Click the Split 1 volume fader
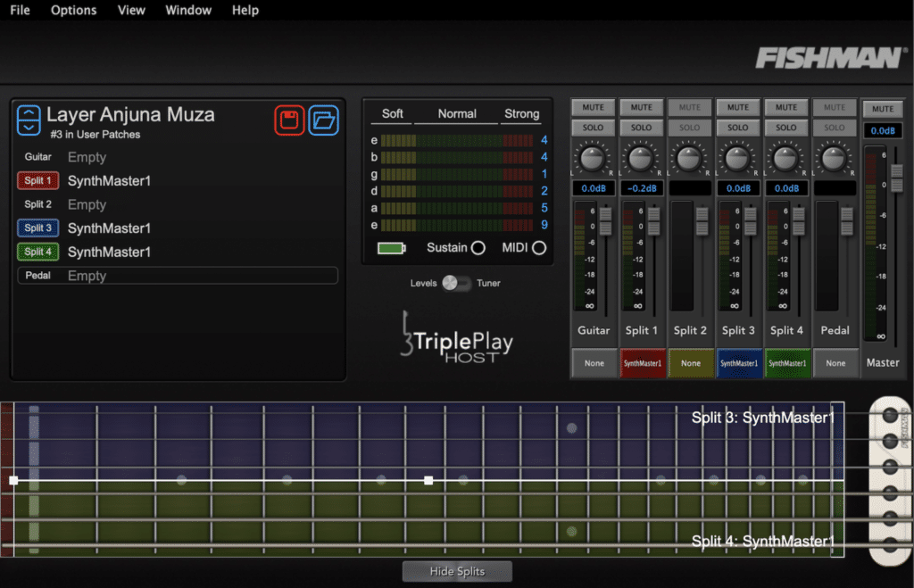The image size is (914, 588). pyautogui.click(x=654, y=221)
